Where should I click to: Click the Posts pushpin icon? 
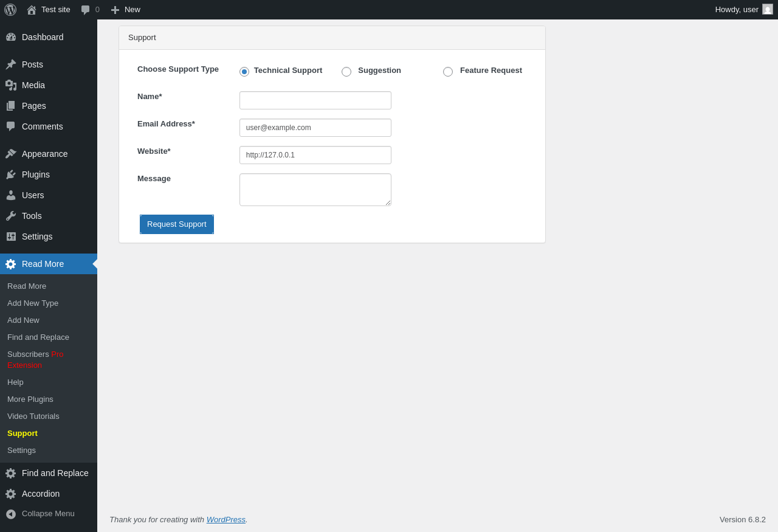(11, 64)
